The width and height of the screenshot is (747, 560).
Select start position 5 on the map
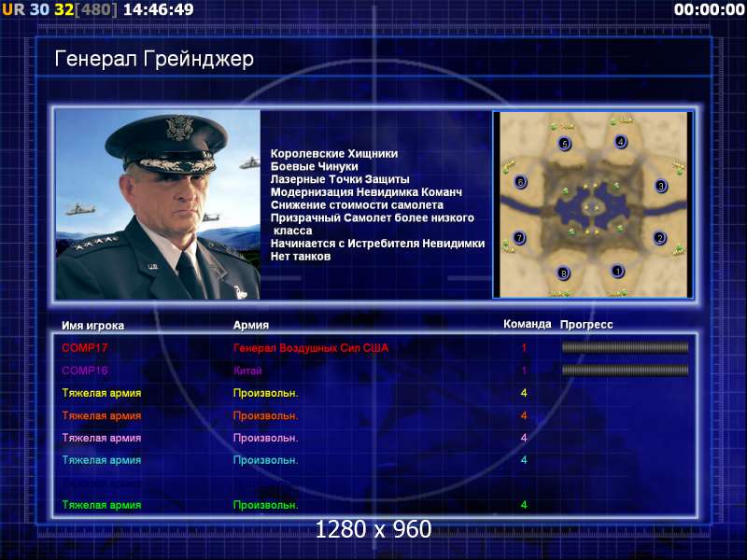[x=565, y=144]
